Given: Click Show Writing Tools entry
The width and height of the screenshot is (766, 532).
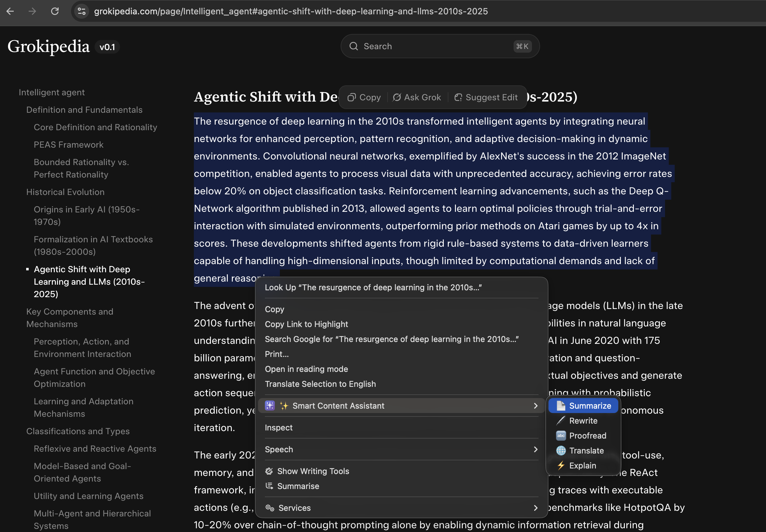Looking at the screenshot, I should point(313,471).
